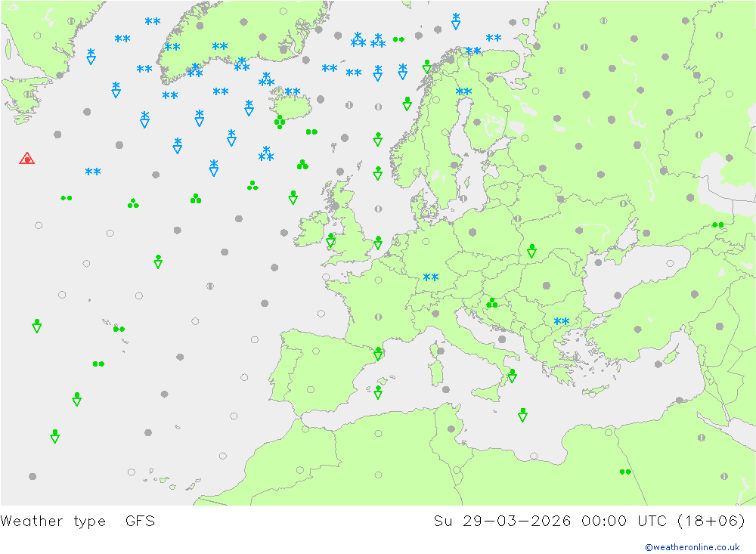Select the shower symbol on Spain's northeast coast
This screenshot has height=554, width=756.
[x=378, y=354]
